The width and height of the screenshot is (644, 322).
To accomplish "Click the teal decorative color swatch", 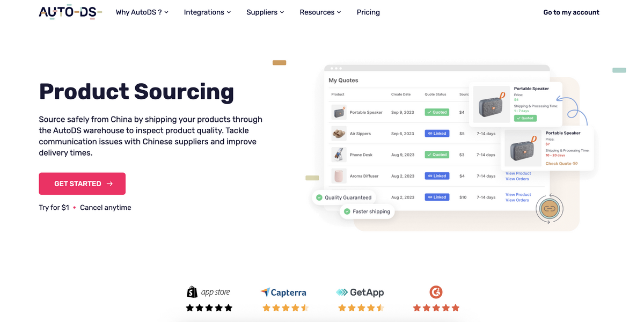I will 619,70.
